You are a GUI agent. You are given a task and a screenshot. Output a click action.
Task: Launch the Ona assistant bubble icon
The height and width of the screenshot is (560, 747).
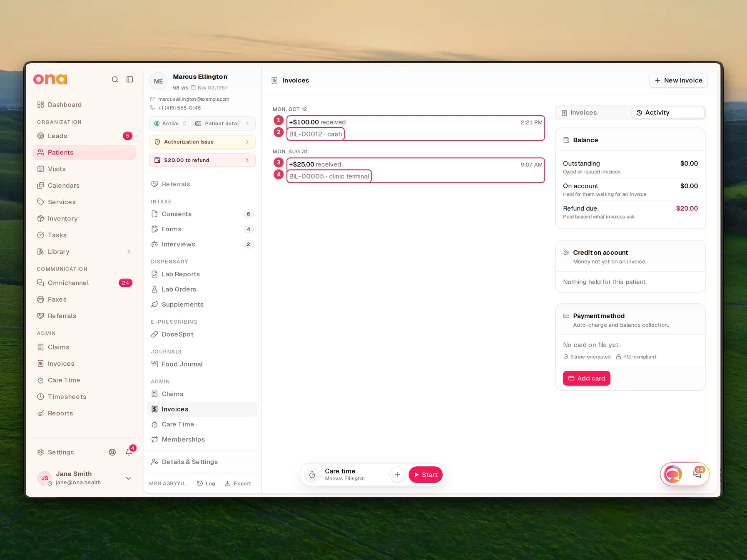[x=673, y=474]
